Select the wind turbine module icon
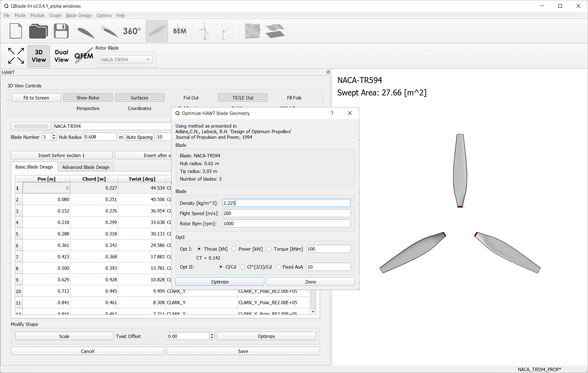 point(204,31)
